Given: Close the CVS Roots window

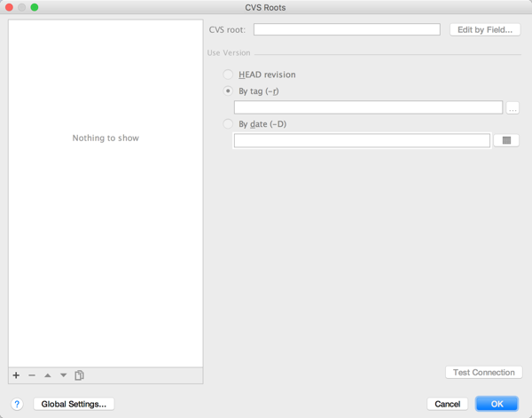Looking at the screenshot, I should [x=9, y=7].
